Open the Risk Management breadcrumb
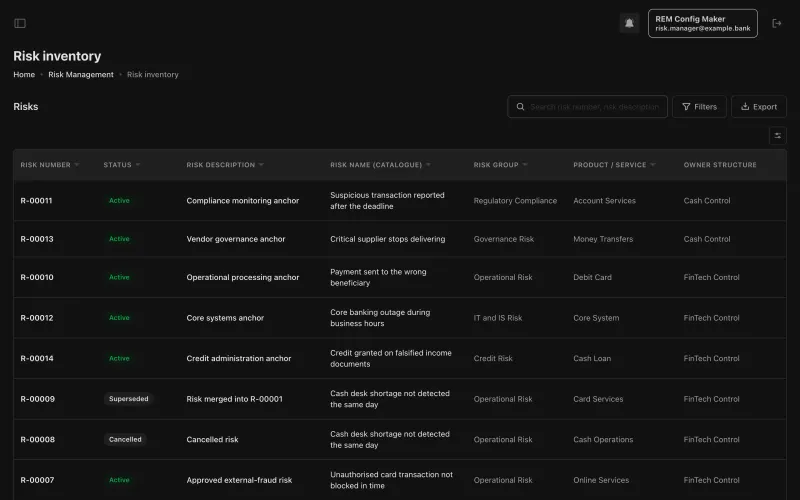 tap(81, 74)
